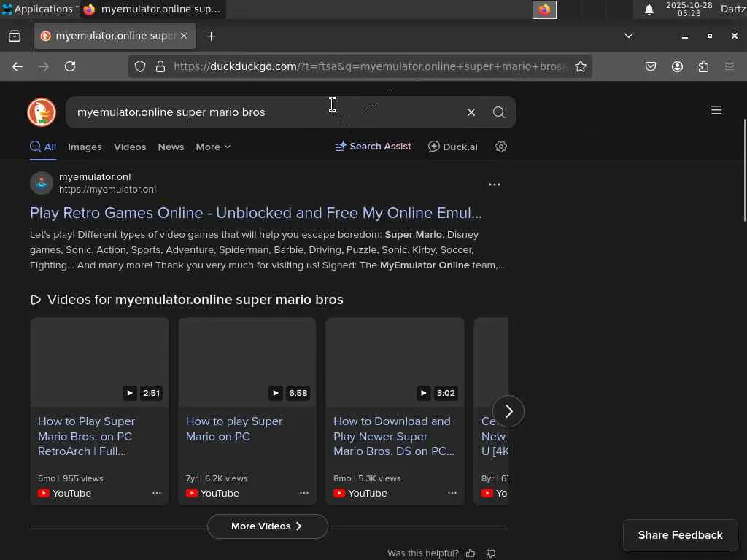
Task: Open Applications menu in top panel
Action: (39, 9)
